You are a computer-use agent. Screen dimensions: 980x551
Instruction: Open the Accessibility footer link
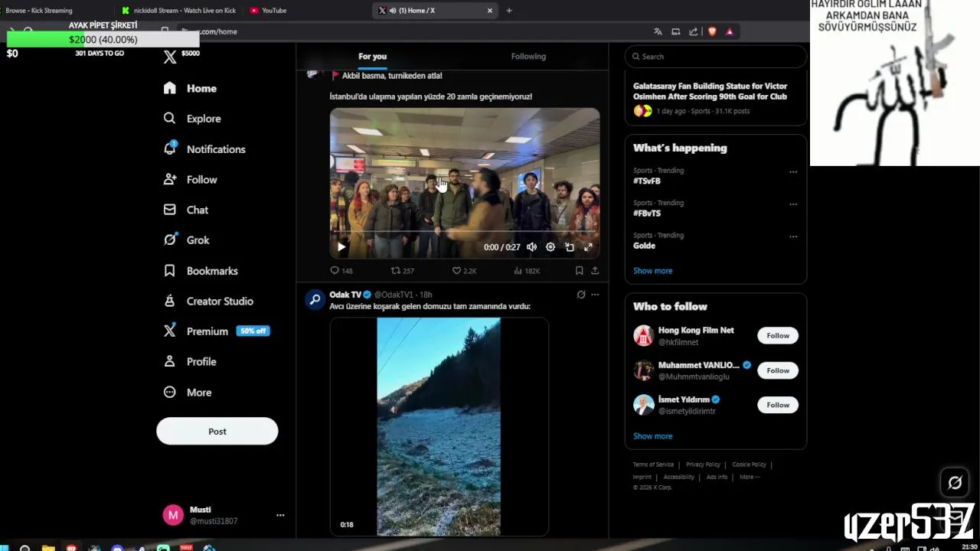[x=678, y=477]
